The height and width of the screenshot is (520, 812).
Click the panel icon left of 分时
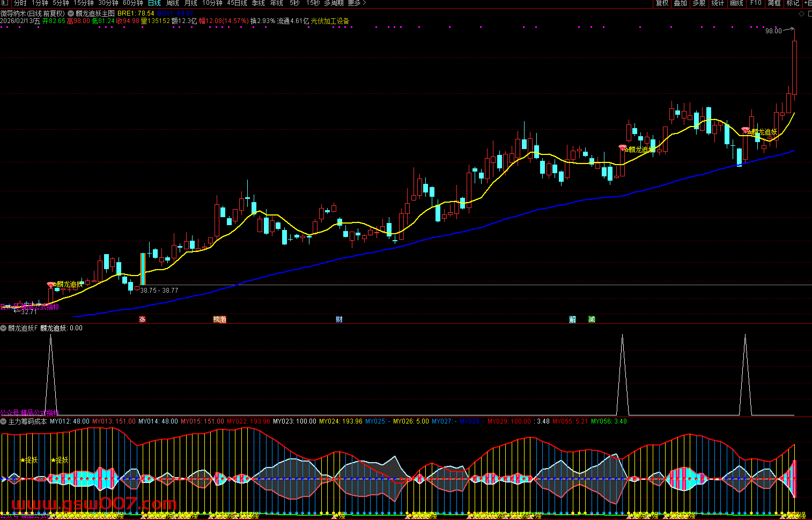point(5,3)
